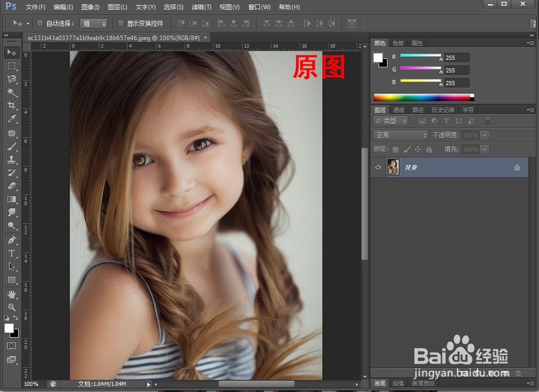Click the G value input field
This screenshot has width=539, height=392.
(x=457, y=70)
